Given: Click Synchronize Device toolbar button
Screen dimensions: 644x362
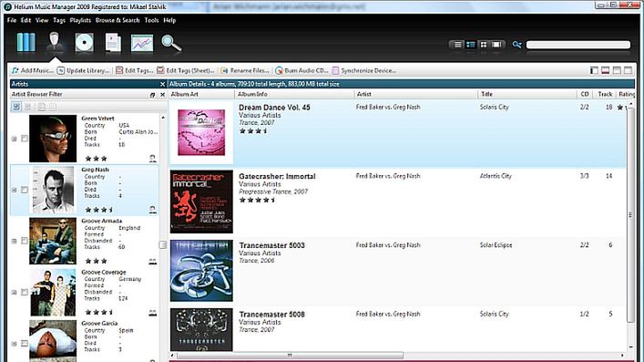Looking at the screenshot, I should 363,70.
